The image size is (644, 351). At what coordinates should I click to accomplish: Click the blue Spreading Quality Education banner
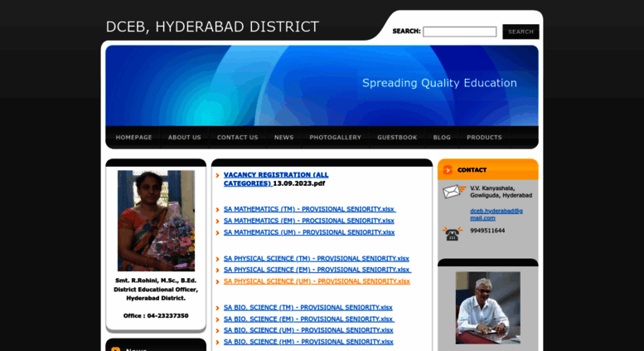[322, 85]
